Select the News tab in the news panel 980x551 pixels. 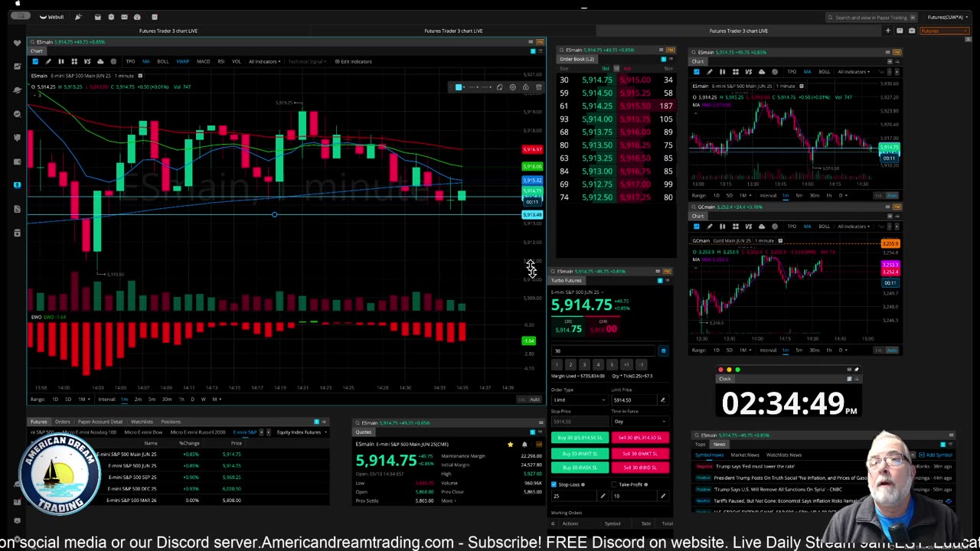tap(719, 444)
